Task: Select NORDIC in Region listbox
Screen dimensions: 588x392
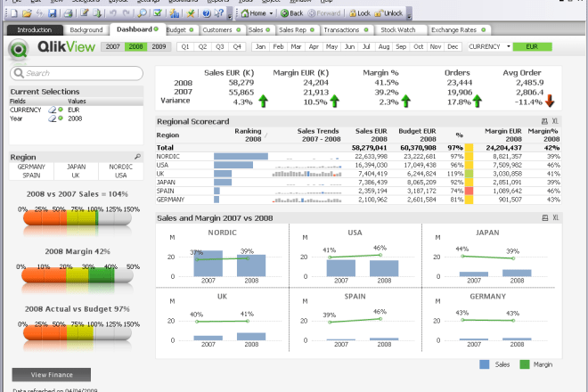Action: (121, 167)
